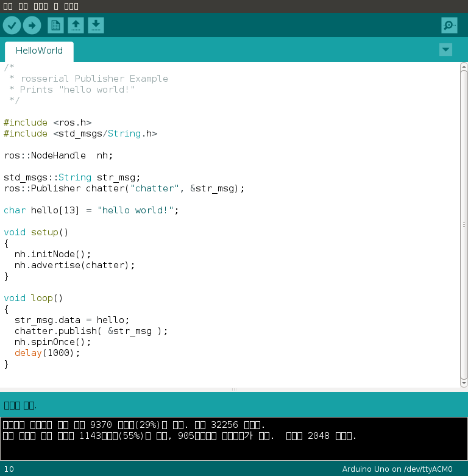The width and height of the screenshot is (468, 476).
Task: Click the console line mentioning 1143 bytes (55%)
Action: 179,436
